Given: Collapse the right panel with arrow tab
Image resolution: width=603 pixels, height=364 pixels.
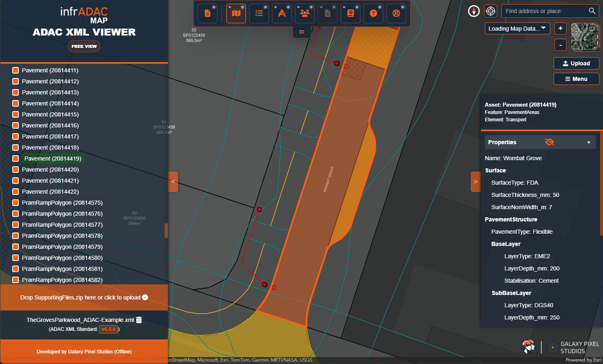Looking at the screenshot, I should pos(476,182).
